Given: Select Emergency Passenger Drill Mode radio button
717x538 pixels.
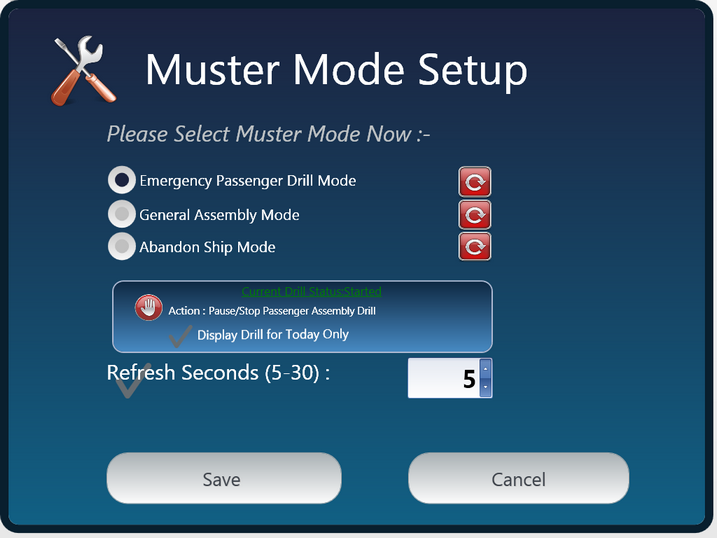Looking at the screenshot, I should pos(122,180).
